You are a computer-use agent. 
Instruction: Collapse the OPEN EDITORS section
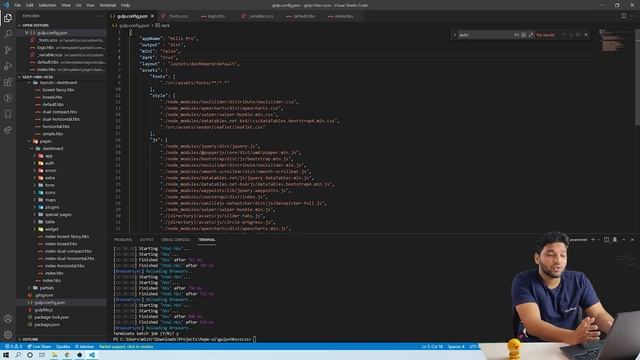point(36,25)
